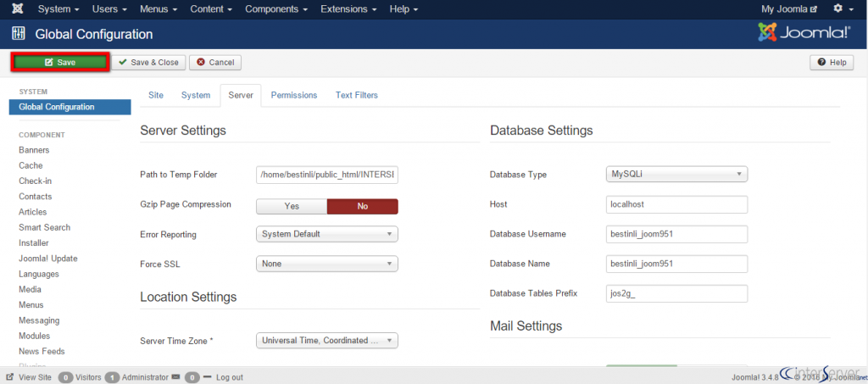868x384 pixels.
Task: Open Menus component settings in sidebar
Action: tap(31, 305)
